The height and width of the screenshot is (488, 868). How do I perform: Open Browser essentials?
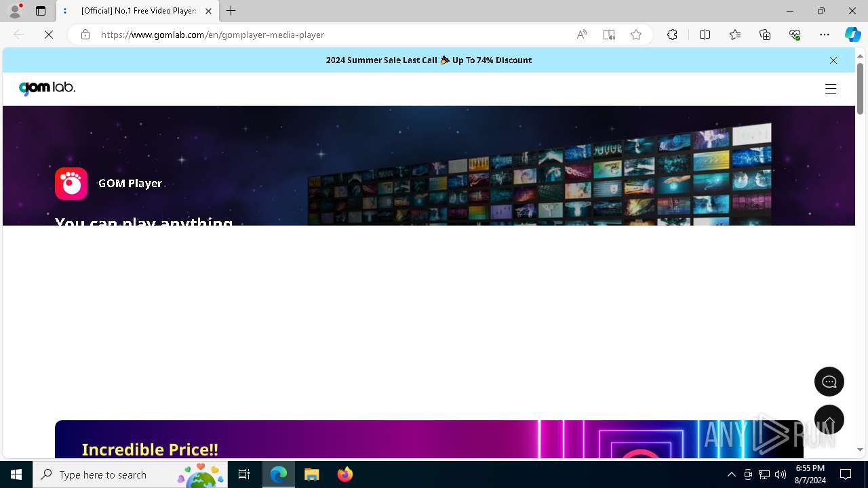click(x=795, y=35)
